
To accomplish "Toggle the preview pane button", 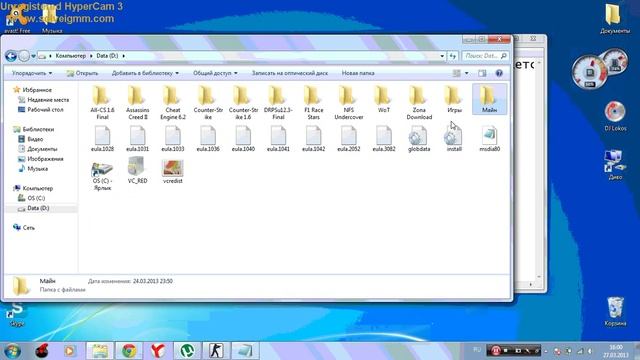I will coord(482,73).
